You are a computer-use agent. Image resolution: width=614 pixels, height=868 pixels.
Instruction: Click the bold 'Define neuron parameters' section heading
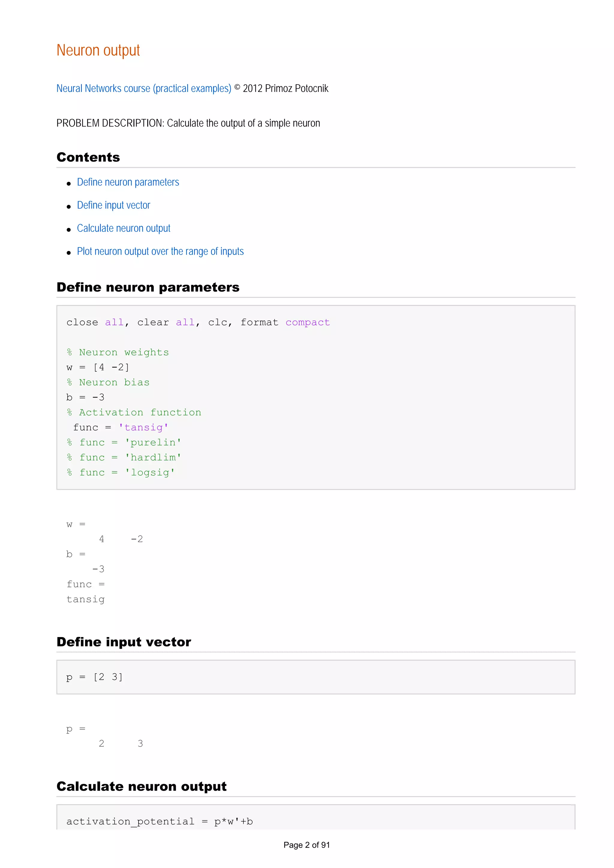click(x=148, y=287)
